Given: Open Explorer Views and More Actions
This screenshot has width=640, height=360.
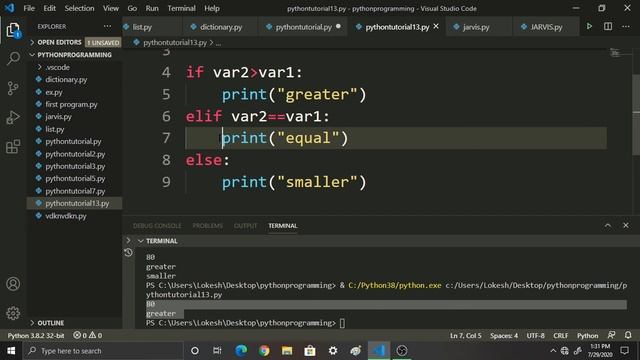Looking at the screenshot, I should (107, 26).
